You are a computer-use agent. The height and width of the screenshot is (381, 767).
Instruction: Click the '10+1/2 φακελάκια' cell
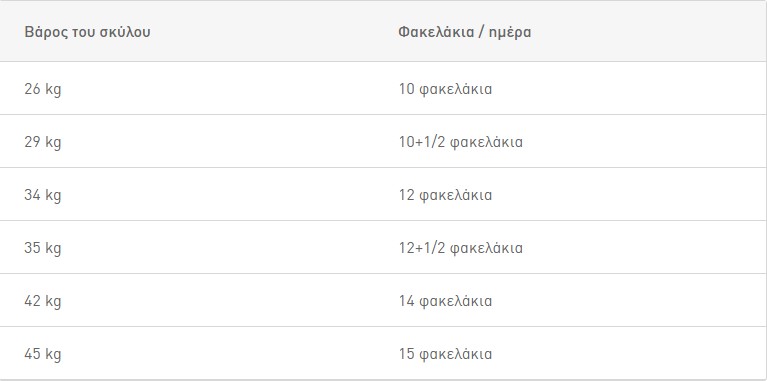[x=460, y=142]
